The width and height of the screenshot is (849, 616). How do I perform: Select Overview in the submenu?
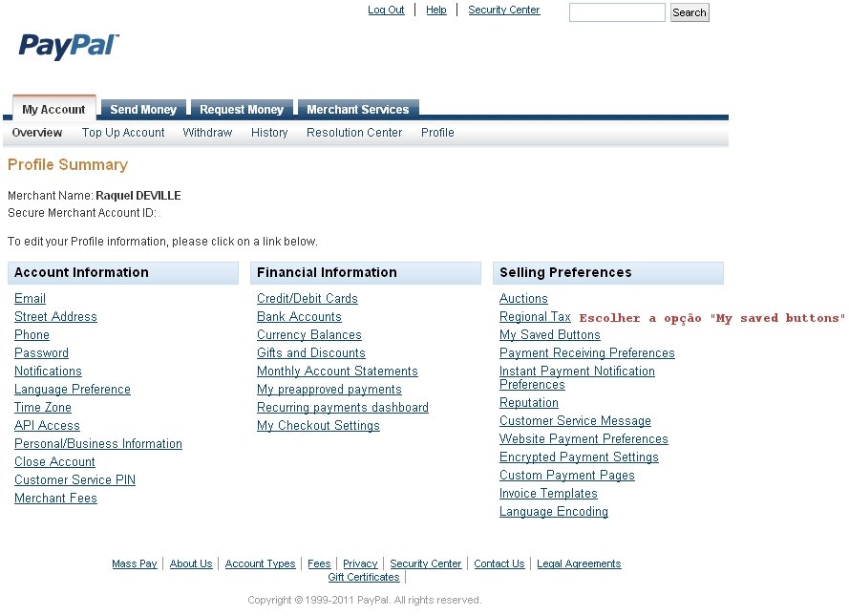point(37,133)
